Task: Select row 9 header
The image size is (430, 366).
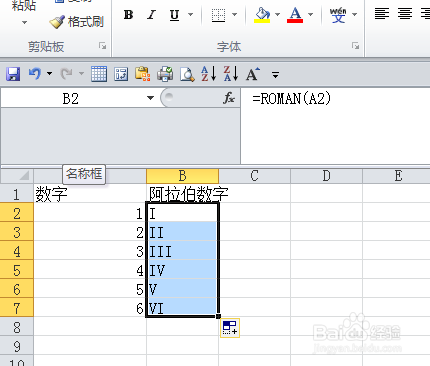Action: (x=17, y=345)
